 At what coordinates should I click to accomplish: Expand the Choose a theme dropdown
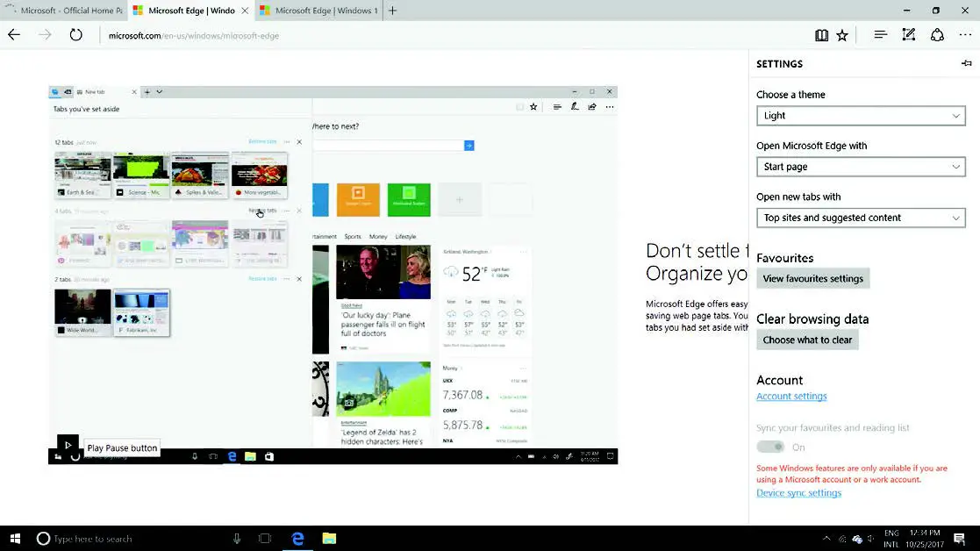tap(861, 116)
